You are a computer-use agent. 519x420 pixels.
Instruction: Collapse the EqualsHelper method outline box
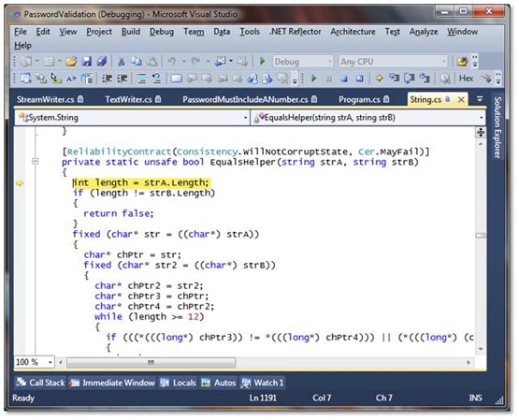[x=36, y=162]
